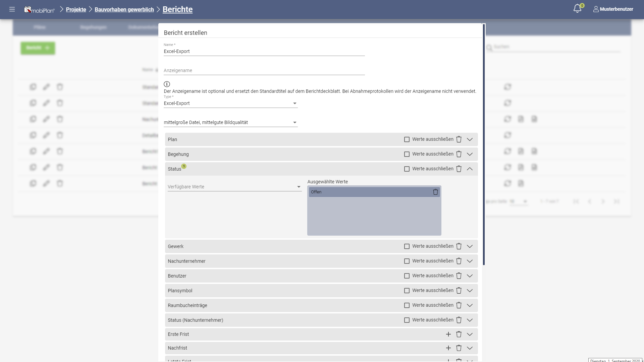The height and width of the screenshot is (362, 644).
Task: Delete the Plan filter with trash icon
Action: pyautogui.click(x=459, y=139)
